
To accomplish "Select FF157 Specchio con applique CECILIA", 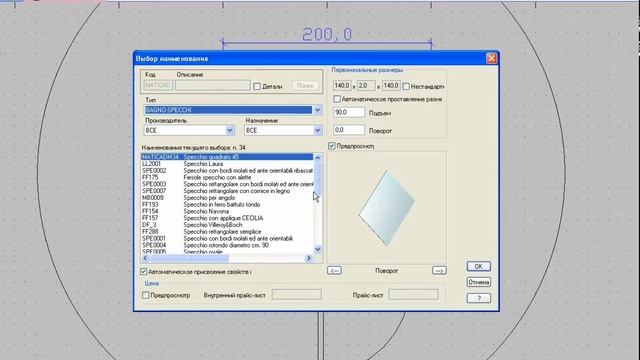I will (227, 218).
